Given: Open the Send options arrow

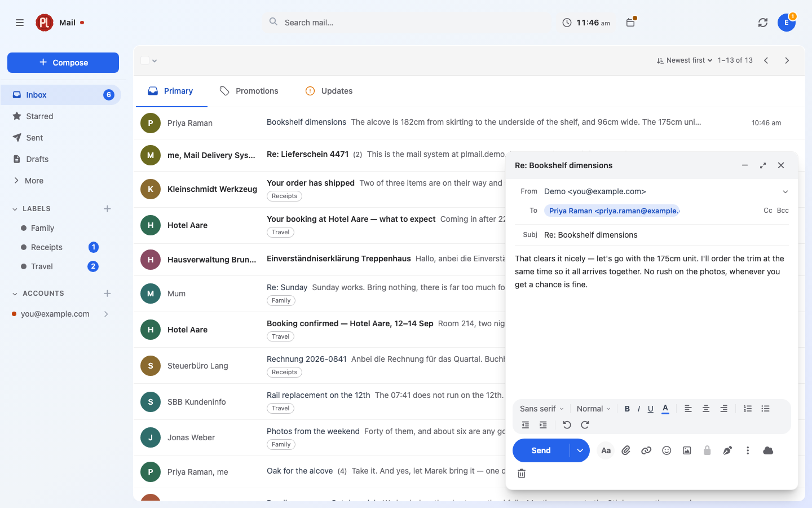Looking at the screenshot, I should (580, 450).
